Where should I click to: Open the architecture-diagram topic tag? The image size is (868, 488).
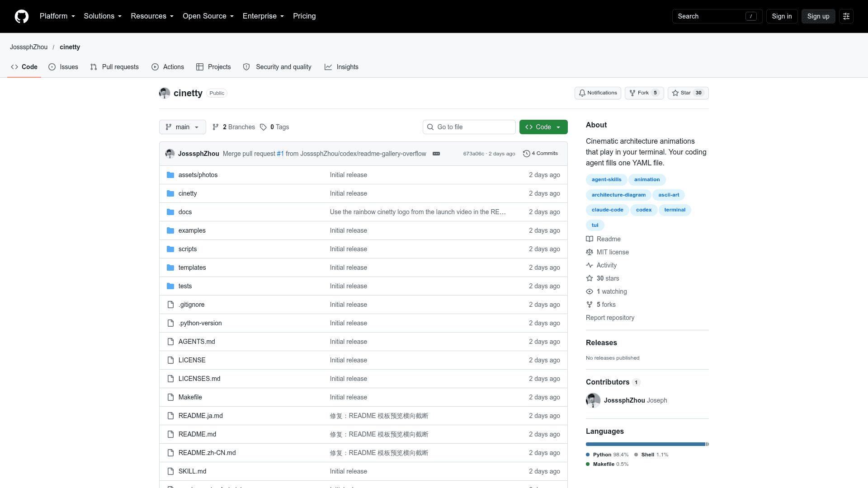point(618,195)
